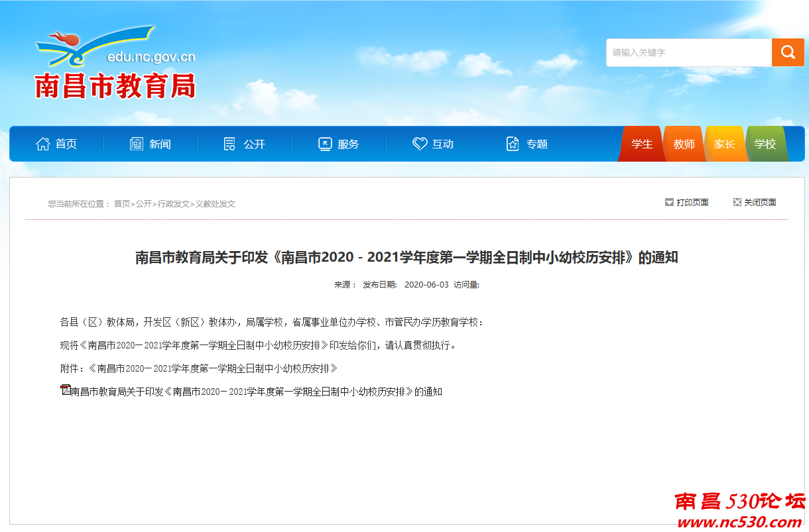This screenshot has height=532, width=809.
Task: Select the 学校 tab
Action: pyautogui.click(x=766, y=143)
